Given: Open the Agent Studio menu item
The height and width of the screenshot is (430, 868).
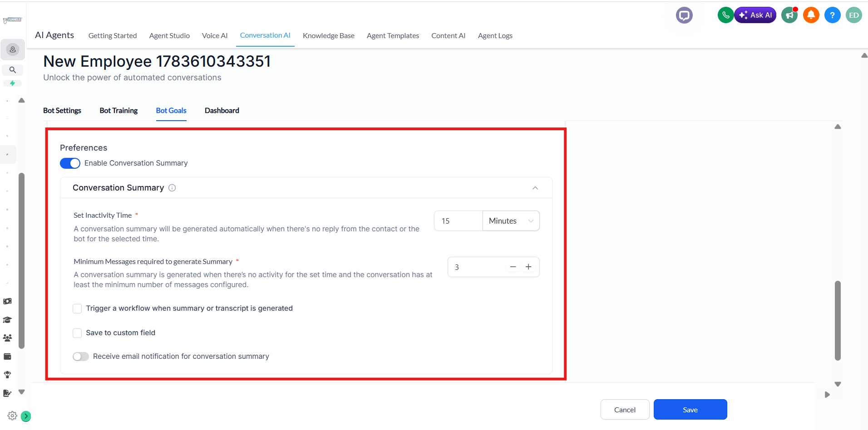Looking at the screenshot, I should coord(169,35).
